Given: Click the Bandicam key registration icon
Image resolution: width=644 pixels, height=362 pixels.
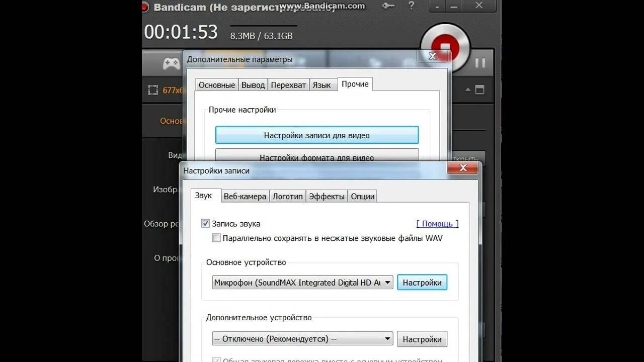Looking at the screenshot, I should 388,6.
